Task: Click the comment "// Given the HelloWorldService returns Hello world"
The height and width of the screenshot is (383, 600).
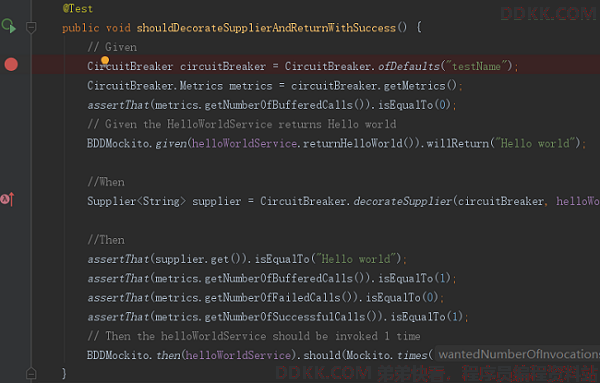Action: (242, 124)
